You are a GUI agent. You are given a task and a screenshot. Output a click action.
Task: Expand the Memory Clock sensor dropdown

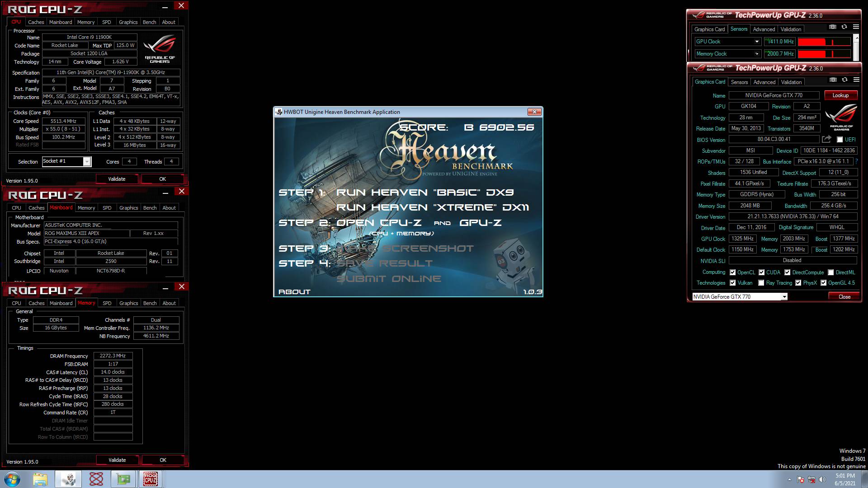(x=757, y=54)
